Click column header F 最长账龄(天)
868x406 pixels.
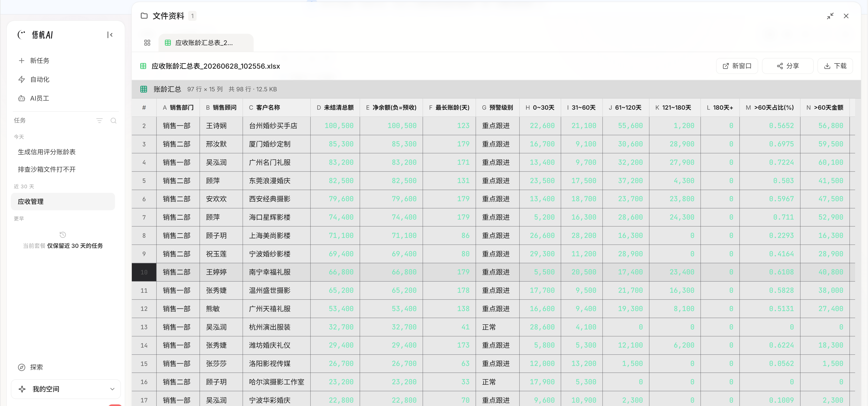coord(449,108)
